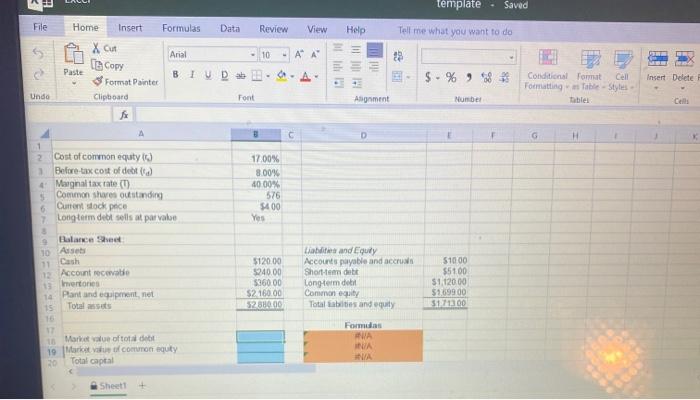Screen dimensions: 700x400
Task: Decrease decimal places
Action: pos(505,78)
